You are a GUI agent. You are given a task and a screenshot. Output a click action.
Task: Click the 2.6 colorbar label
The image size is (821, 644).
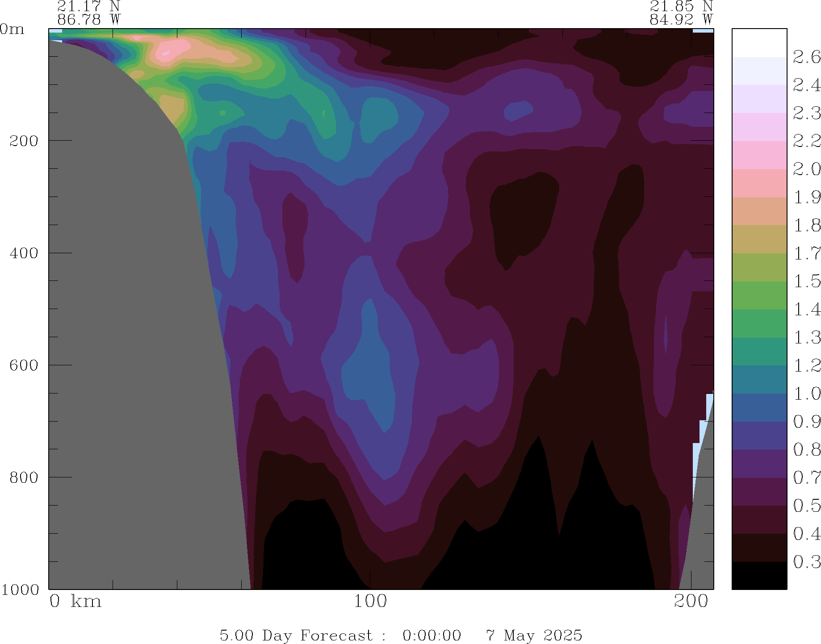[x=806, y=57]
